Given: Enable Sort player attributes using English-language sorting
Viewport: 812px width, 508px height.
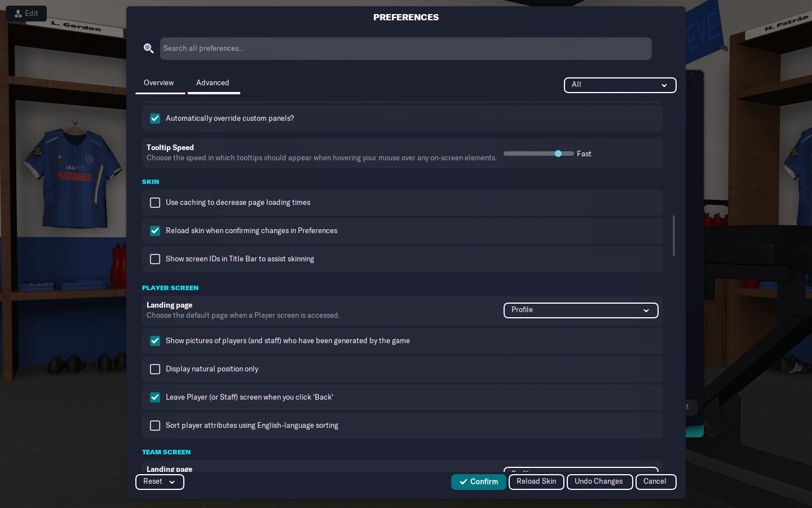Looking at the screenshot, I should tap(155, 426).
